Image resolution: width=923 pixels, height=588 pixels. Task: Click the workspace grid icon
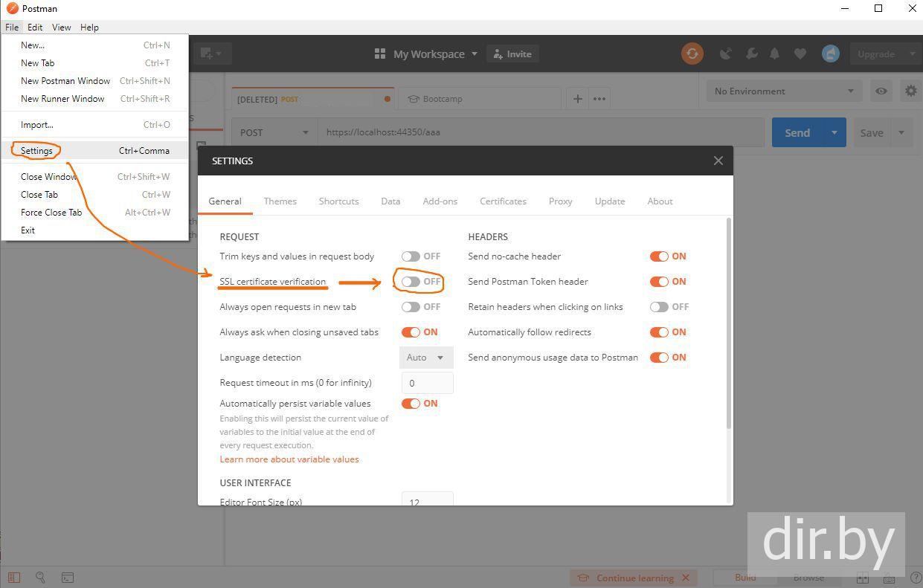[x=380, y=54]
